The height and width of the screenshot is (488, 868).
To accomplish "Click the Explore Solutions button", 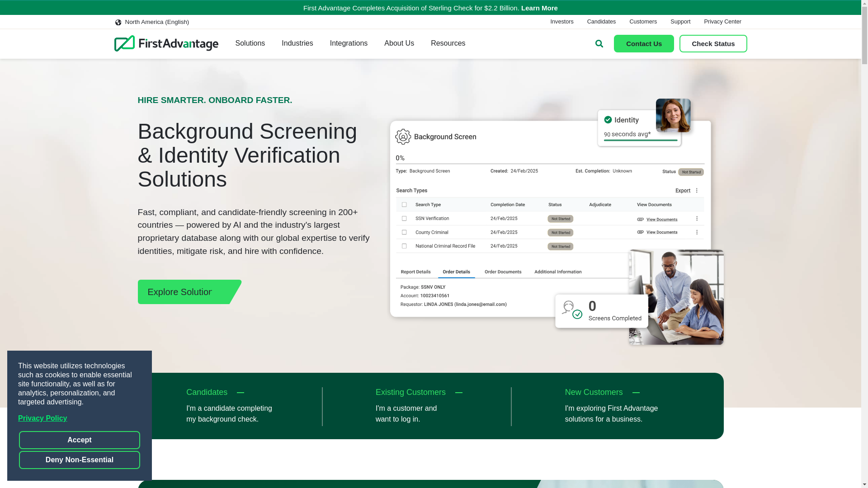I will pos(189,292).
